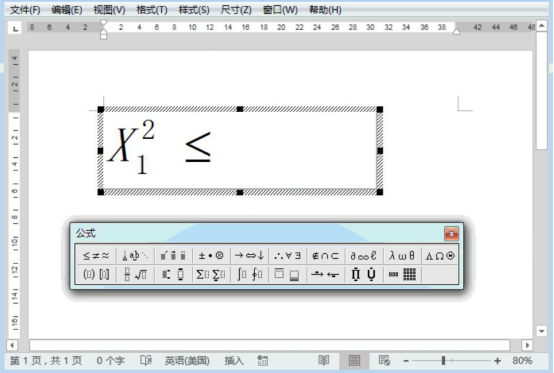
Task: Click the X variable in equation
Action: [122, 145]
